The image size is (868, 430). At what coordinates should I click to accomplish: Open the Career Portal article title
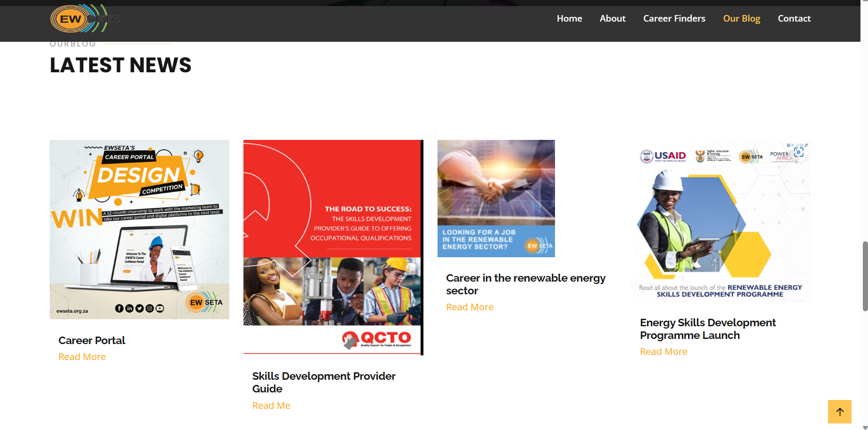tap(92, 340)
